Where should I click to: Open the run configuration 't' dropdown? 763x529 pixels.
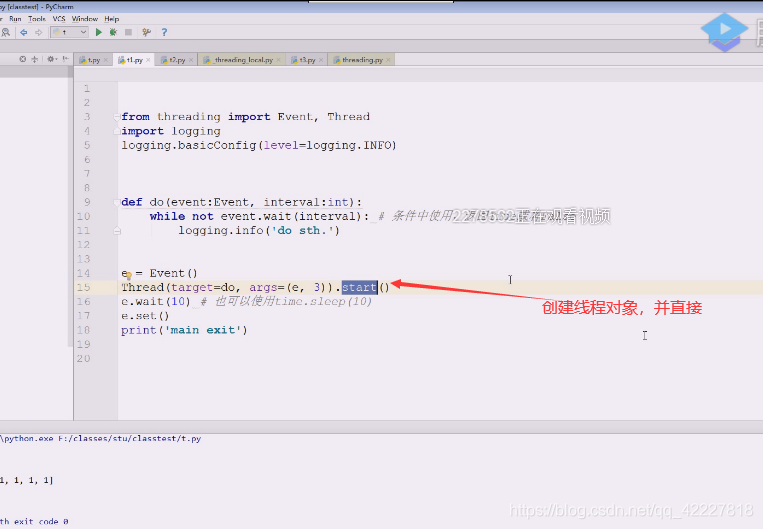pyautogui.click(x=69, y=32)
